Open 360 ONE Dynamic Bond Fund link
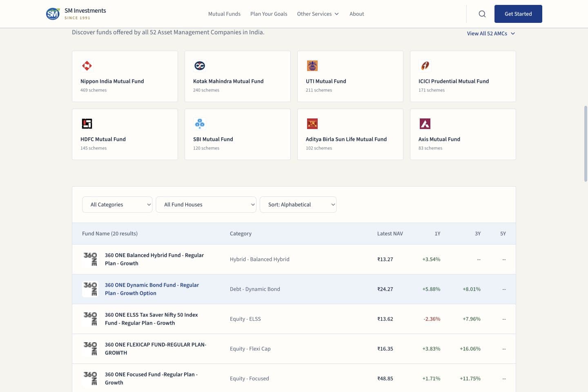Screen dimensions: 588x392 pyautogui.click(x=152, y=289)
